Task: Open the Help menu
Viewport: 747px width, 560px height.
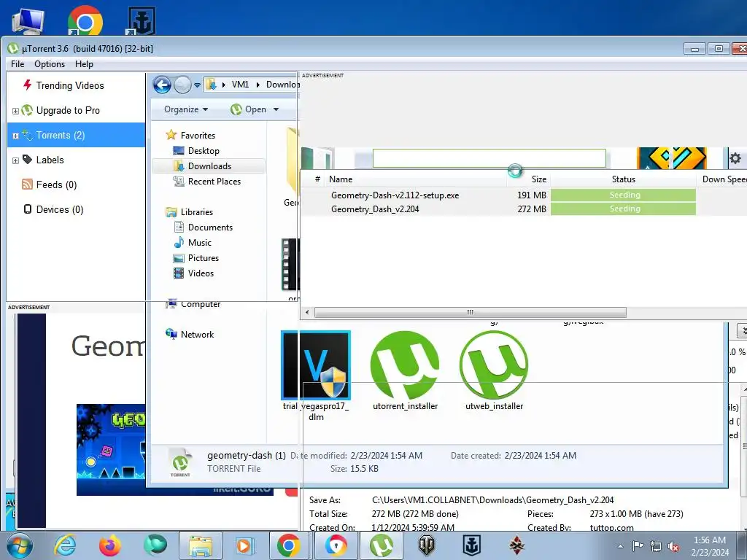Action: (84, 64)
